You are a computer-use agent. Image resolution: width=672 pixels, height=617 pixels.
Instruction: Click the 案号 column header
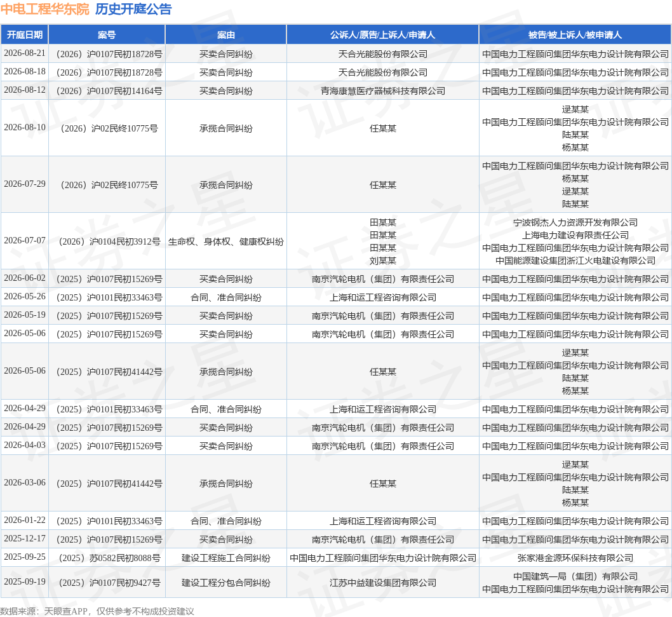(x=107, y=35)
